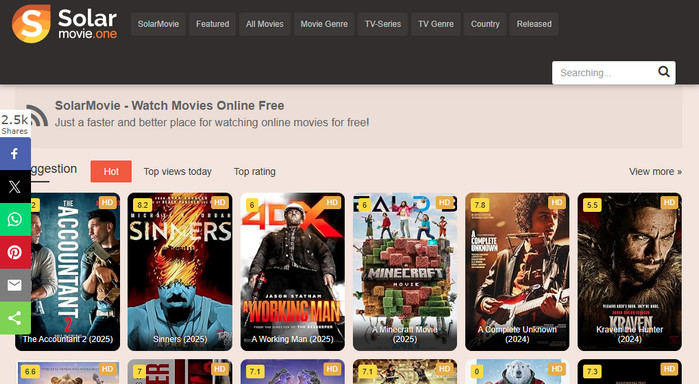Open TV Genre menu
This screenshot has width=699, height=384.
click(x=436, y=24)
